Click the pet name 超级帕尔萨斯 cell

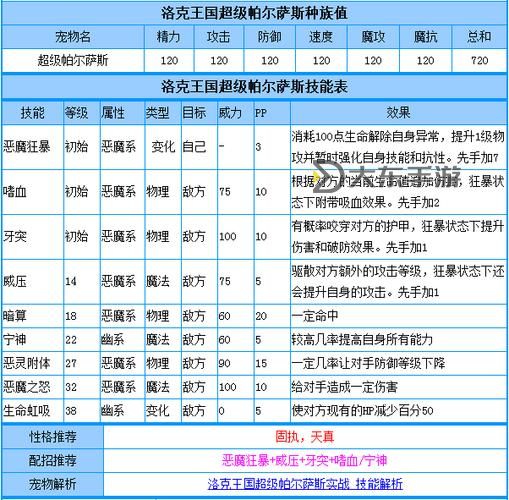pyautogui.click(x=73, y=61)
